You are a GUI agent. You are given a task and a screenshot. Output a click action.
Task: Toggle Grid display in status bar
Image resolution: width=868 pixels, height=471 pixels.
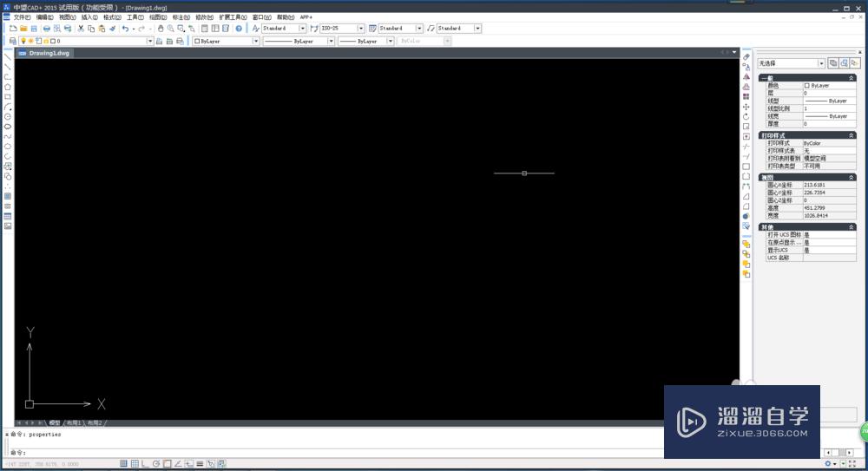coord(135,464)
